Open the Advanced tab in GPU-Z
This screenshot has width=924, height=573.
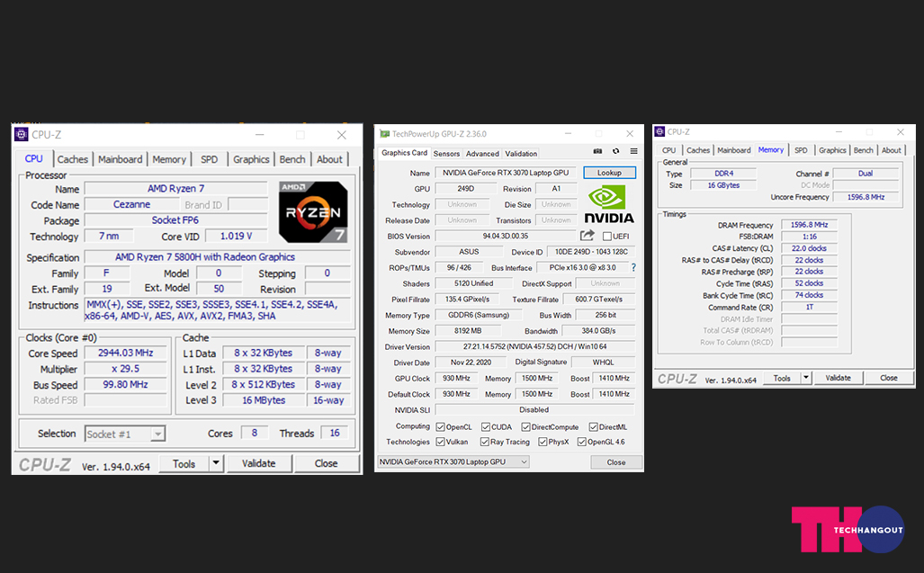[x=482, y=154]
